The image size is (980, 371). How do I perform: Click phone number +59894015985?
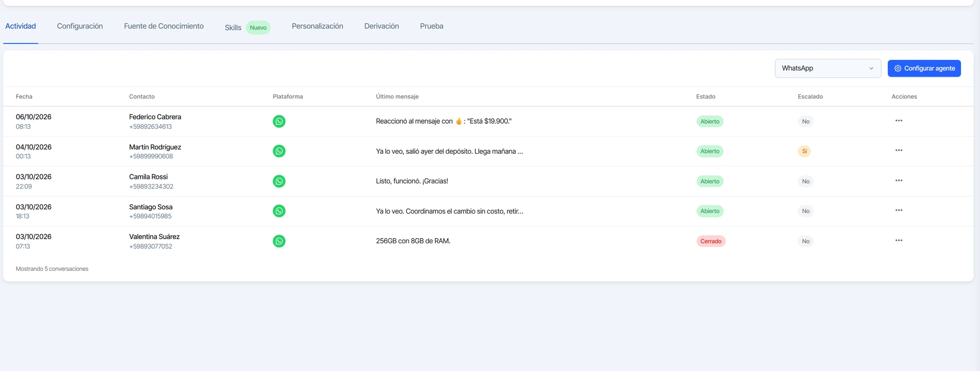tap(151, 216)
